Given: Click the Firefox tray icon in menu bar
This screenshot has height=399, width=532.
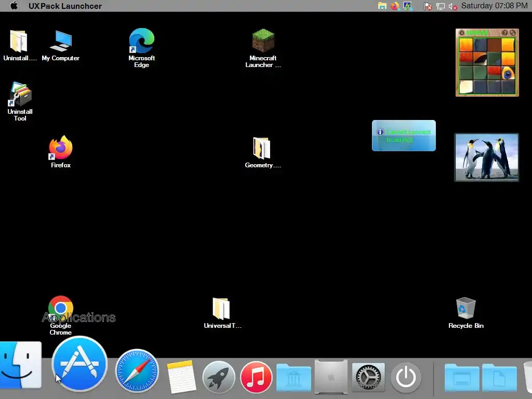Looking at the screenshot, I should coord(395,6).
